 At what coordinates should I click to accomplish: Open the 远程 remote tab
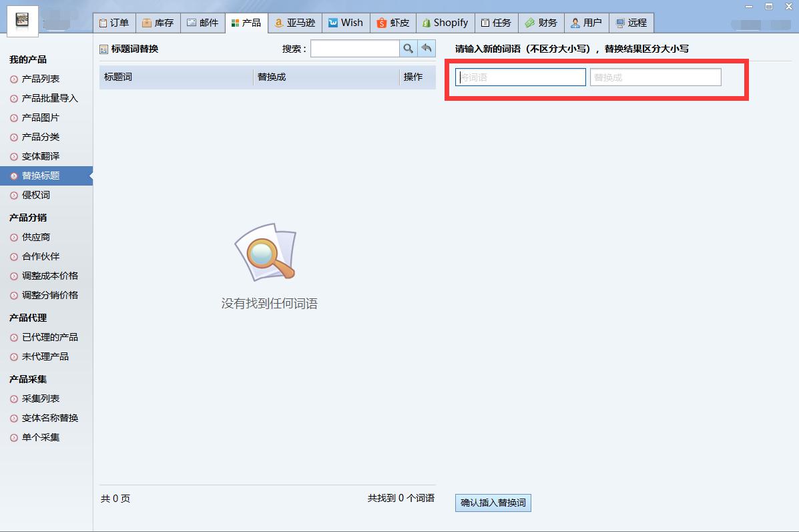(x=631, y=23)
